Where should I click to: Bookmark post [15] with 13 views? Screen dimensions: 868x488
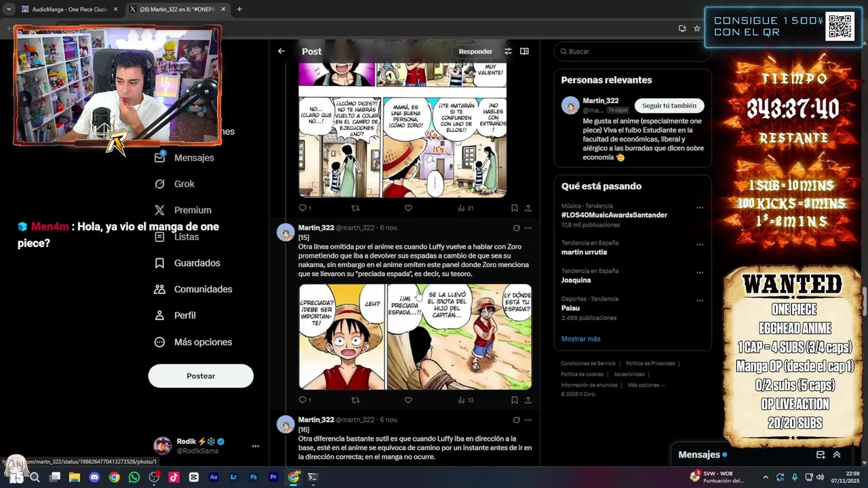514,400
